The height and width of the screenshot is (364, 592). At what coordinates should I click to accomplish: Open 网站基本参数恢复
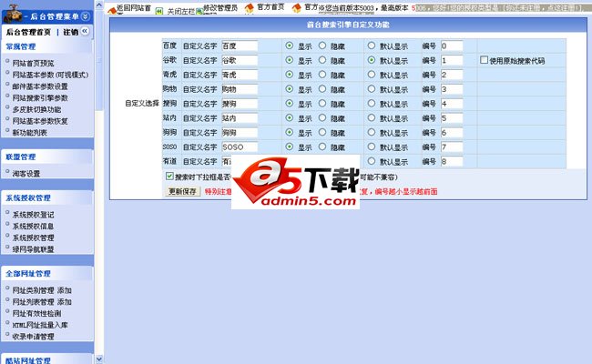click(40, 121)
